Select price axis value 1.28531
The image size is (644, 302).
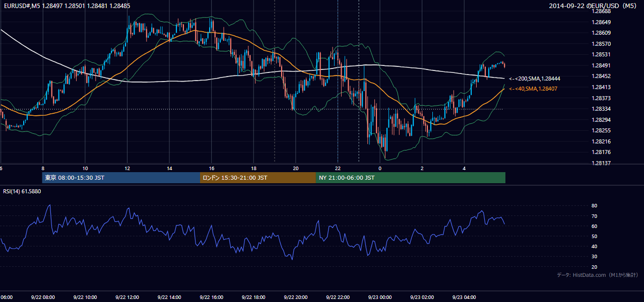pyautogui.click(x=601, y=54)
